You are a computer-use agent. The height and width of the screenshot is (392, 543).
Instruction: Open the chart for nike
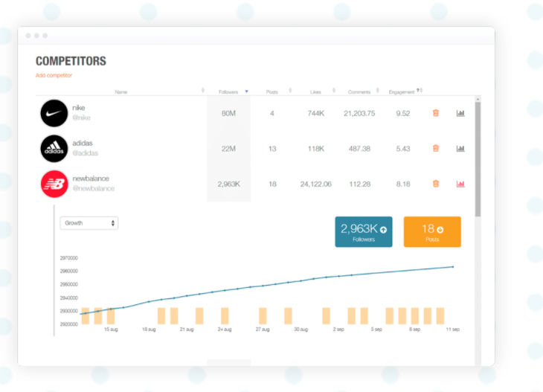[x=460, y=113]
